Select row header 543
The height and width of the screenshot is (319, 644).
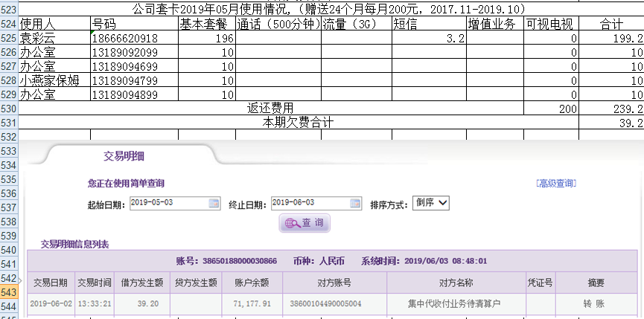pos(9,292)
